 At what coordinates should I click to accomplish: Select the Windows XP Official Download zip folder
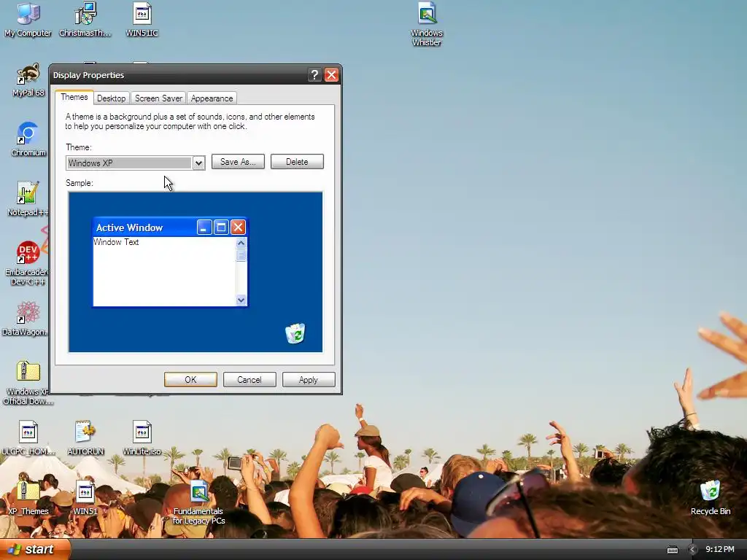(x=27, y=384)
